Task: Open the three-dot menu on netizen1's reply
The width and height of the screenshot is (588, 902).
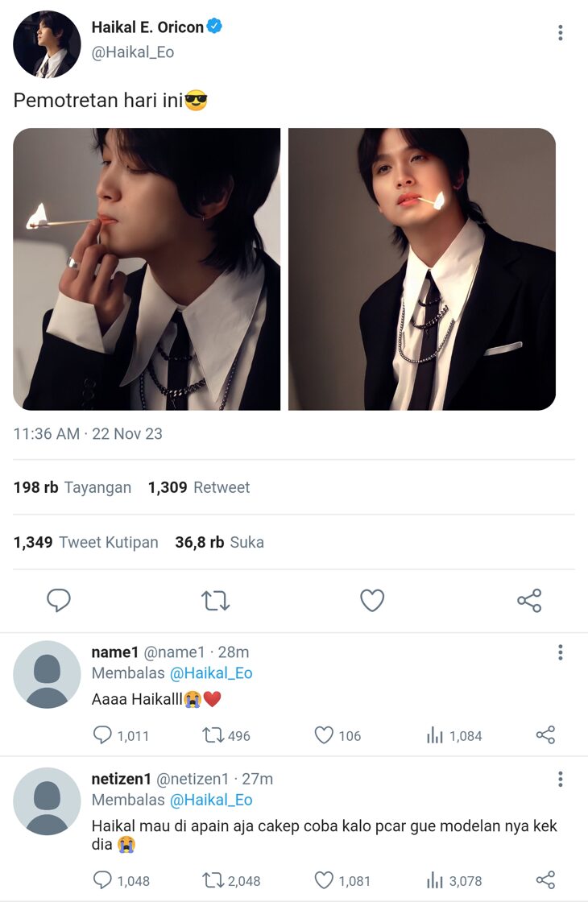Action: click(560, 779)
